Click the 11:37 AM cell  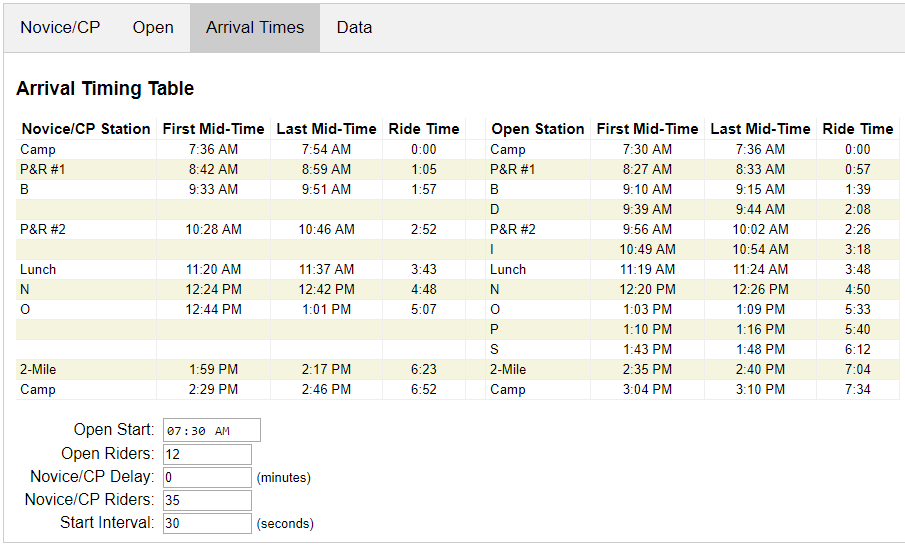tap(327, 269)
